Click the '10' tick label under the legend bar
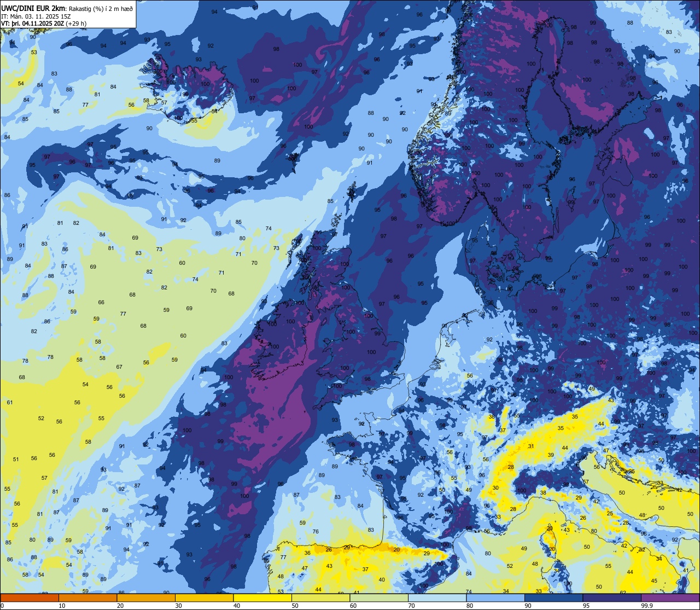Viewport: 700px width, 610px height. 62,606
